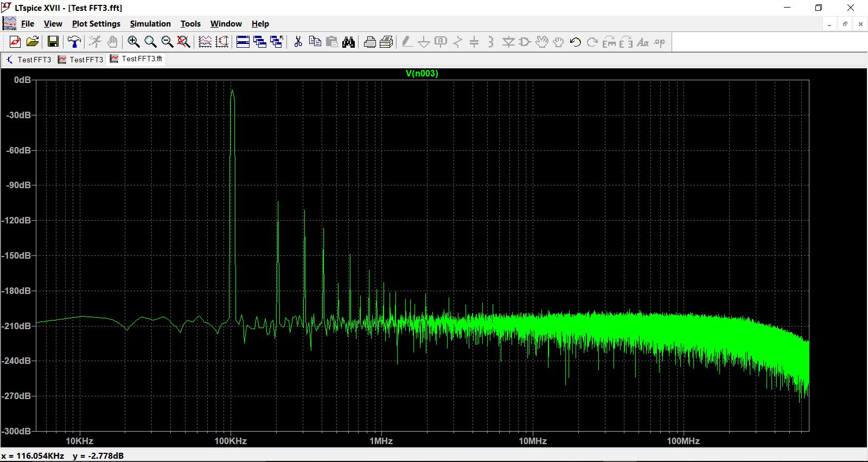This screenshot has width=868, height=462.
Task: Select the Capacitor component icon
Action: click(474, 42)
